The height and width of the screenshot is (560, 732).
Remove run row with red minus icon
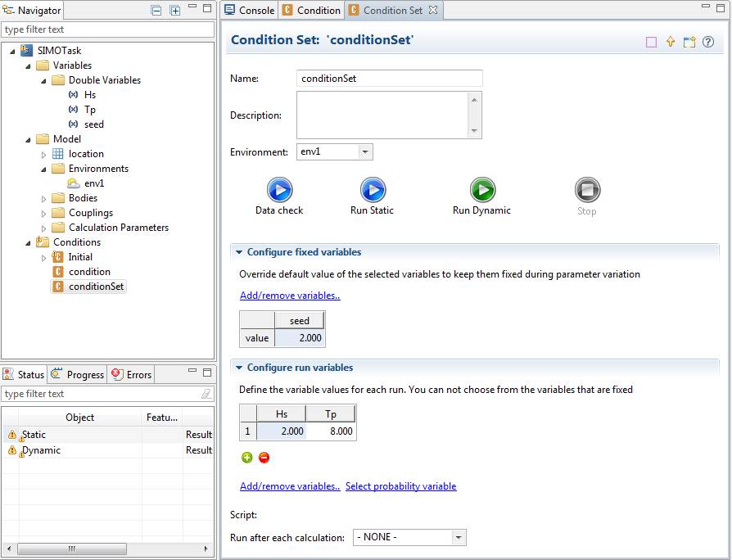pos(264,458)
